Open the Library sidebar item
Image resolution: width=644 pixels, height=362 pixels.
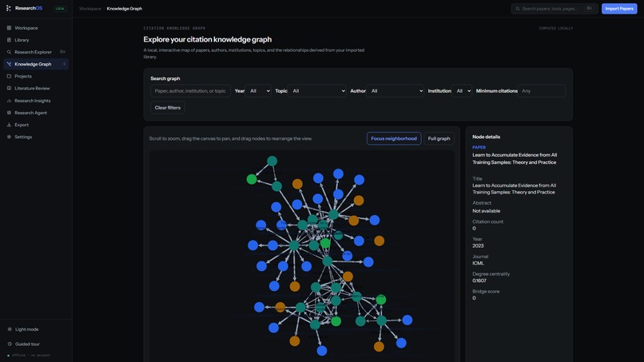pyautogui.click(x=36, y=40)
